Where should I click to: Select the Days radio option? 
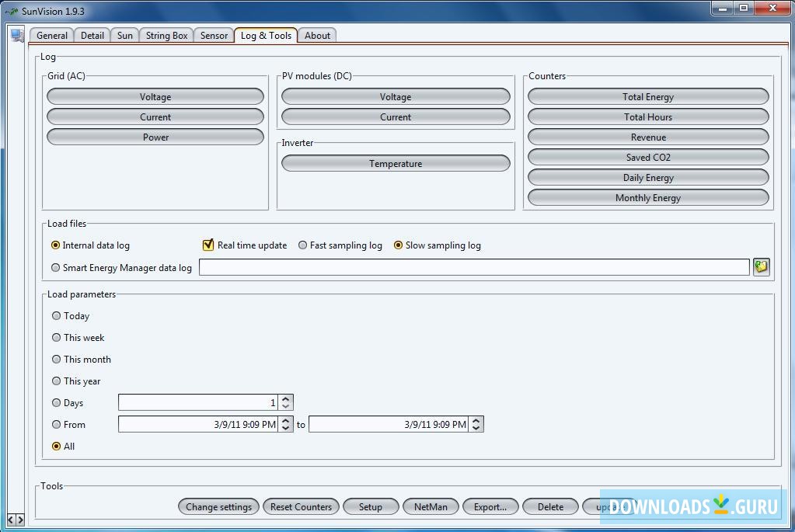tap(56, 403)
